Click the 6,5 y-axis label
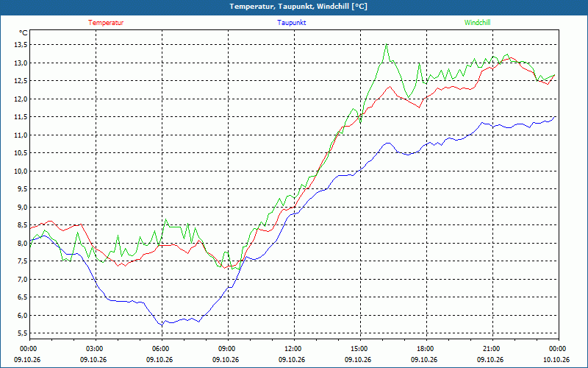The image size is (588, 368). 23,297
